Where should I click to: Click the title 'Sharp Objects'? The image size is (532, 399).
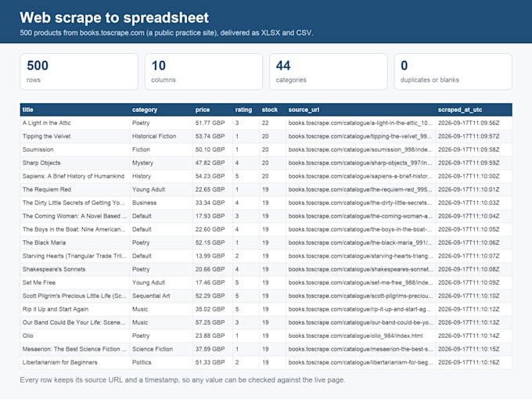[x=41, y=163]
